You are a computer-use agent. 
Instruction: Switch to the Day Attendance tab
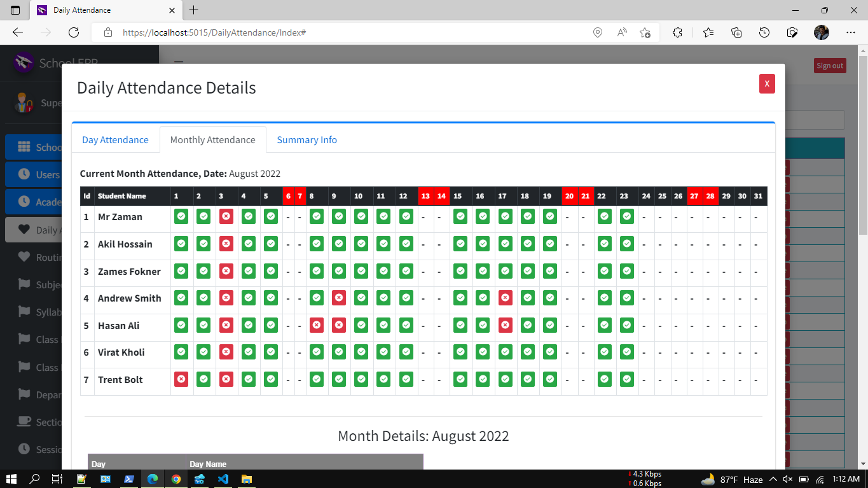coord(116,139)
